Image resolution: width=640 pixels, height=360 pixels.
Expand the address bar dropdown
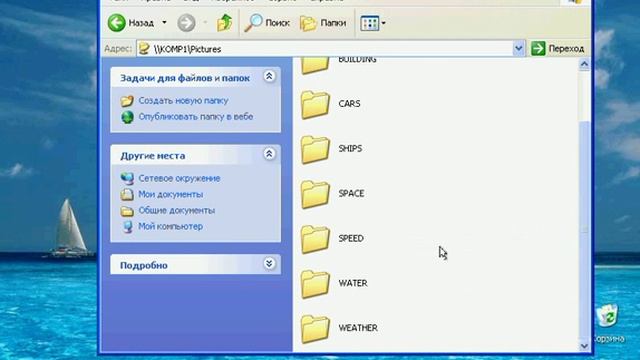518,49
